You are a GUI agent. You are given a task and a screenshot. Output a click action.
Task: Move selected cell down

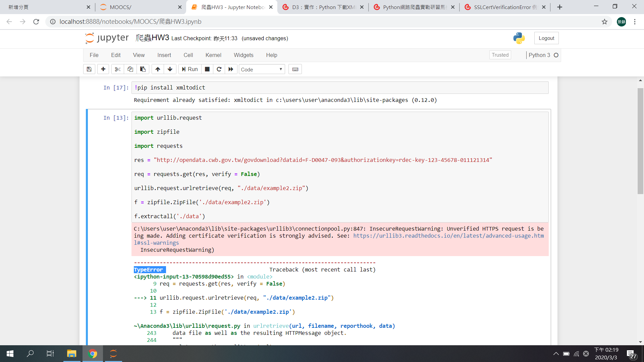170,69
